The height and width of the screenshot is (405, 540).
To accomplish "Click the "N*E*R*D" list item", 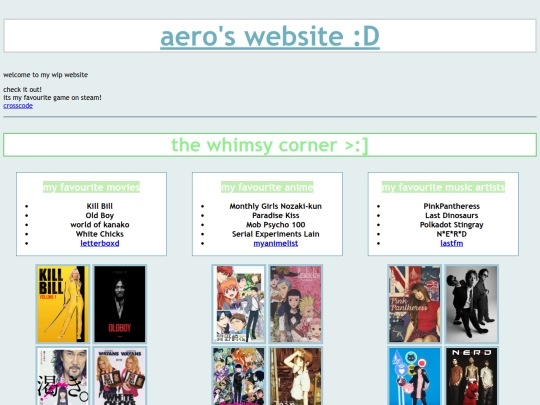I will click(x=451, y=234).
